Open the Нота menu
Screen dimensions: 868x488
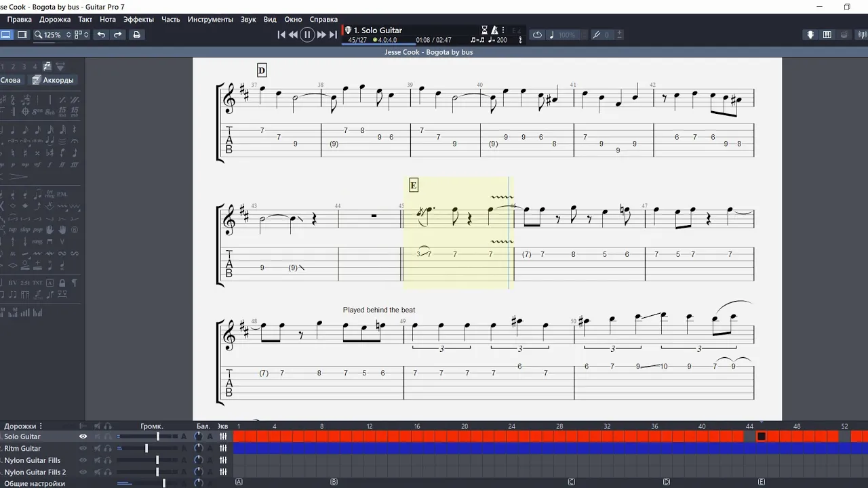click(108, 20)
